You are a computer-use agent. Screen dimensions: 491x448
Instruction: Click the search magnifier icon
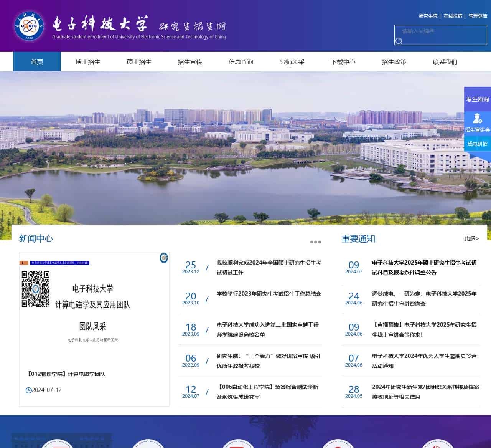(399, 41)
